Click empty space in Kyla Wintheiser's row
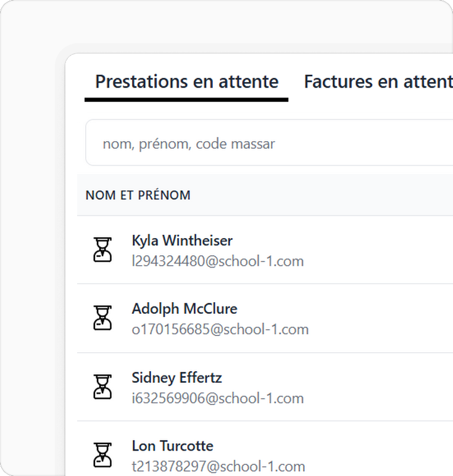453x476 pixels. tap(380, 250)
